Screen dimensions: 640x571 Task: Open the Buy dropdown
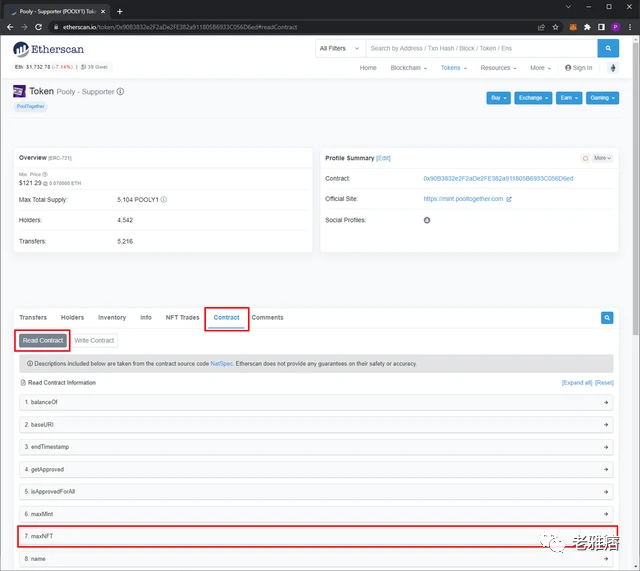498,98
